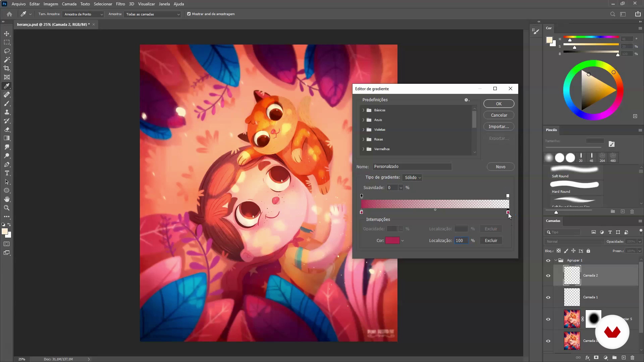Expand the Violetas presets folder
644x362 pixels.
pos(363,130)
